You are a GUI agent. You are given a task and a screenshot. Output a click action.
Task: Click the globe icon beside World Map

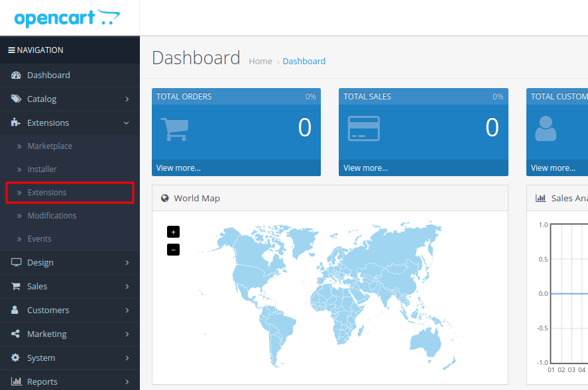point(164,198)
